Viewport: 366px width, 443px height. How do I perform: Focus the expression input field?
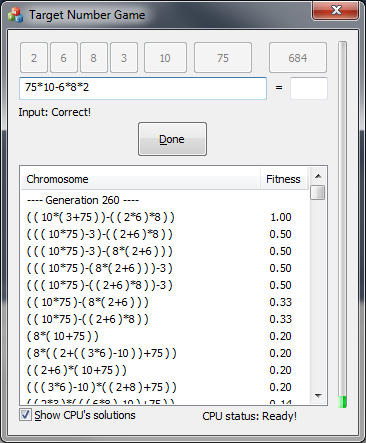click(143, 88)
